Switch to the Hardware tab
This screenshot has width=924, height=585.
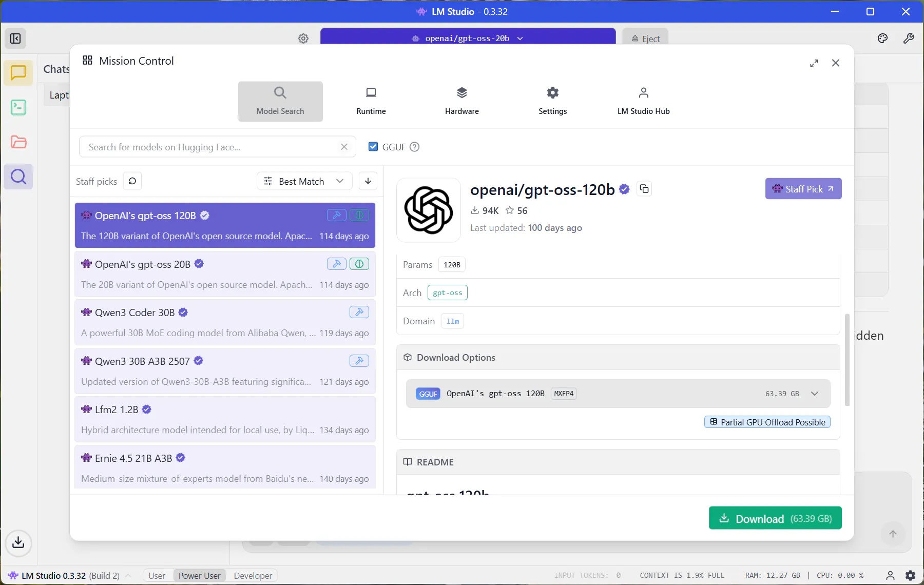(461, 101)
